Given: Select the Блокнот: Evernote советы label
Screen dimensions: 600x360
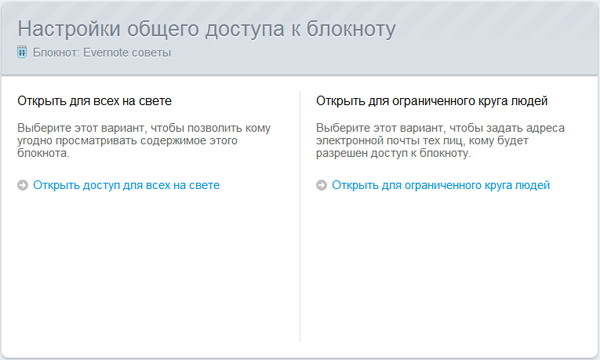Looking at the screenshot, I should click(x=102, y=52).
